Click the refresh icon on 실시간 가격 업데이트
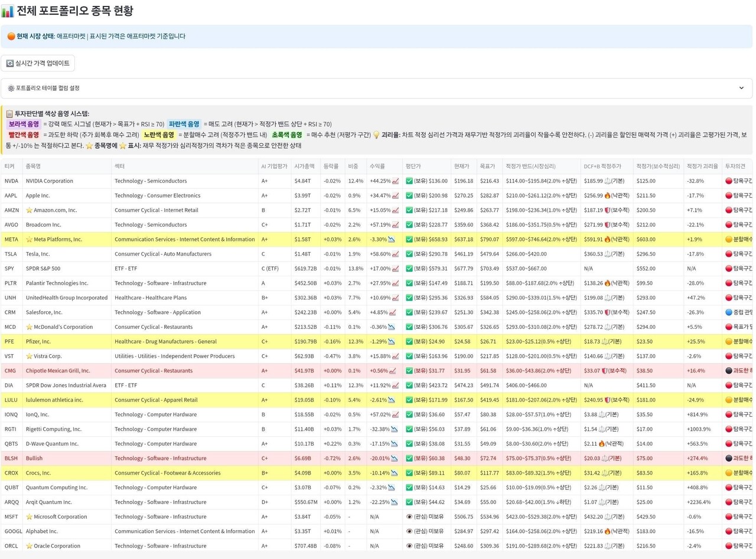756x559 pixels. tap(10, 63)
